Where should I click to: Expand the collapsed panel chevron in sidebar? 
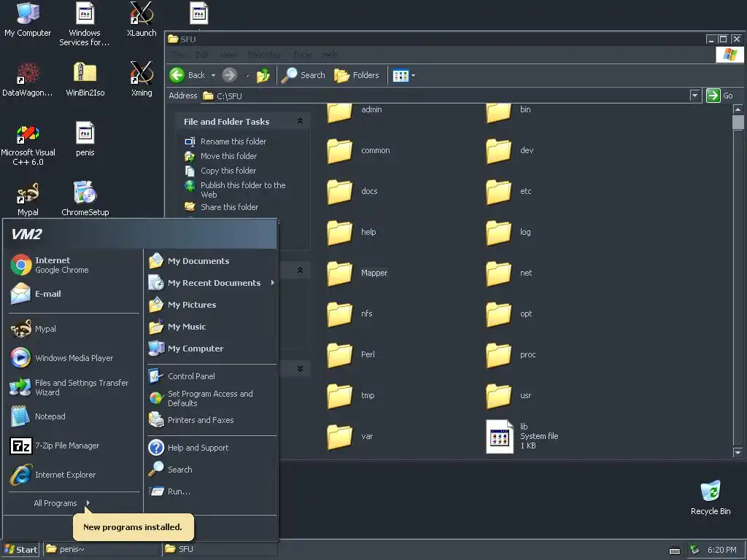tap(300, 368)
